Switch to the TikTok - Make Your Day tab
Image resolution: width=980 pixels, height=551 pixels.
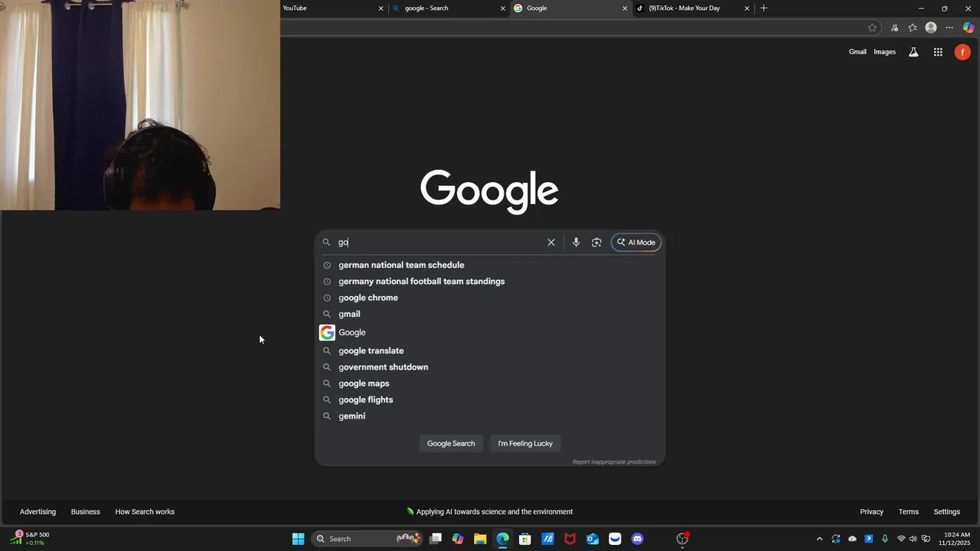point(693,8)
